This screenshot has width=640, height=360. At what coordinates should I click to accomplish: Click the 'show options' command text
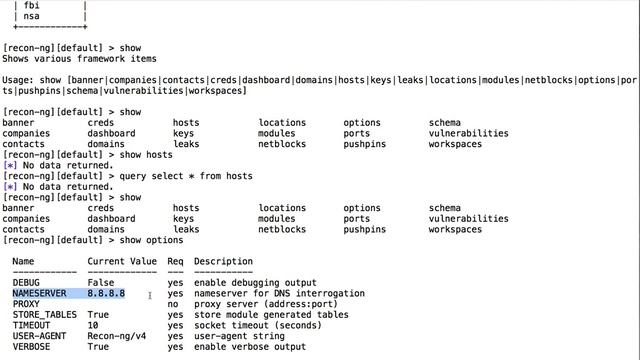pos(151,240)
